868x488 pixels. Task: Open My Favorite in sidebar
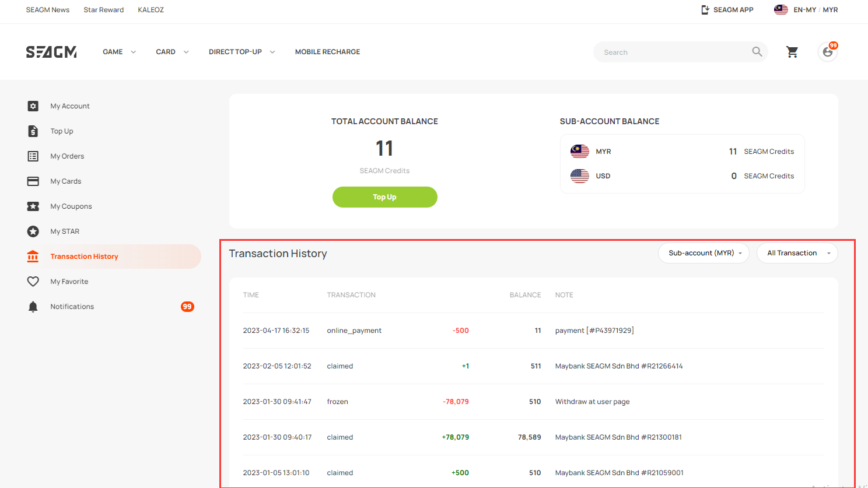(69, 282)
